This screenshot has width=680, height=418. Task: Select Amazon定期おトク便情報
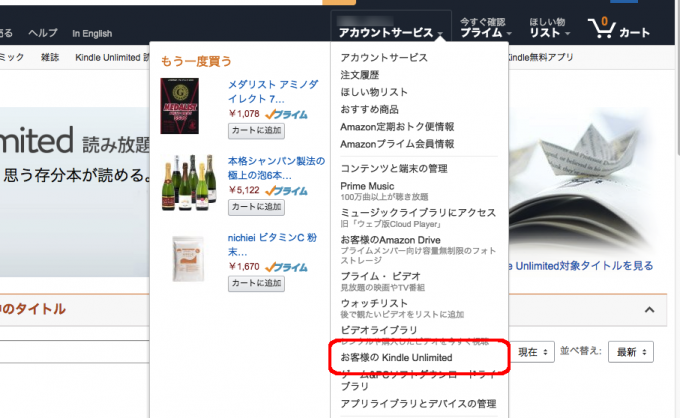[x=397, y=127]
